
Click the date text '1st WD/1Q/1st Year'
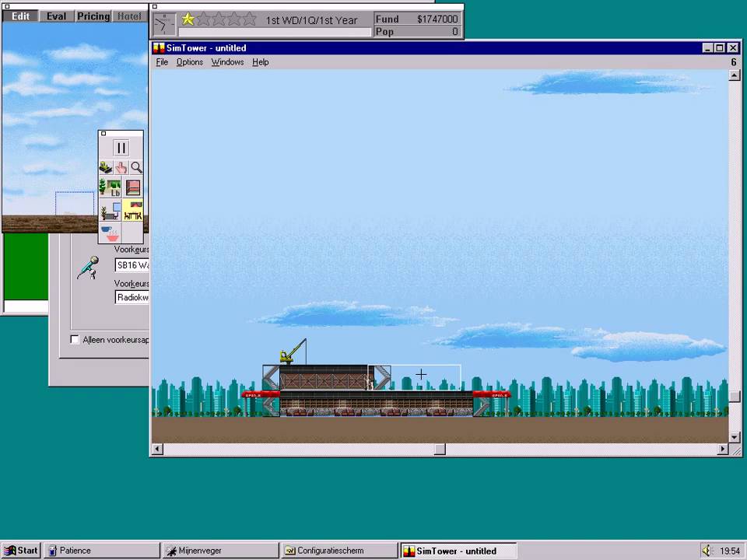(311, 20)
